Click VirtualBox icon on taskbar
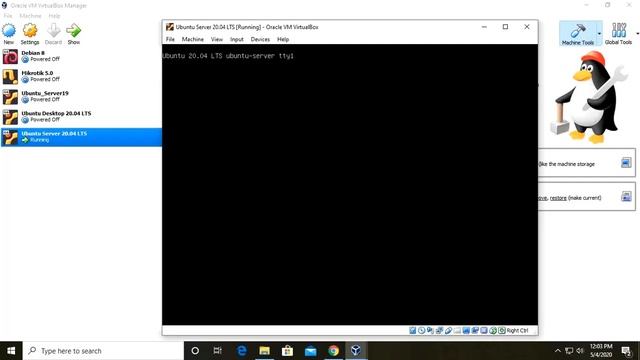 pos(356,351)
